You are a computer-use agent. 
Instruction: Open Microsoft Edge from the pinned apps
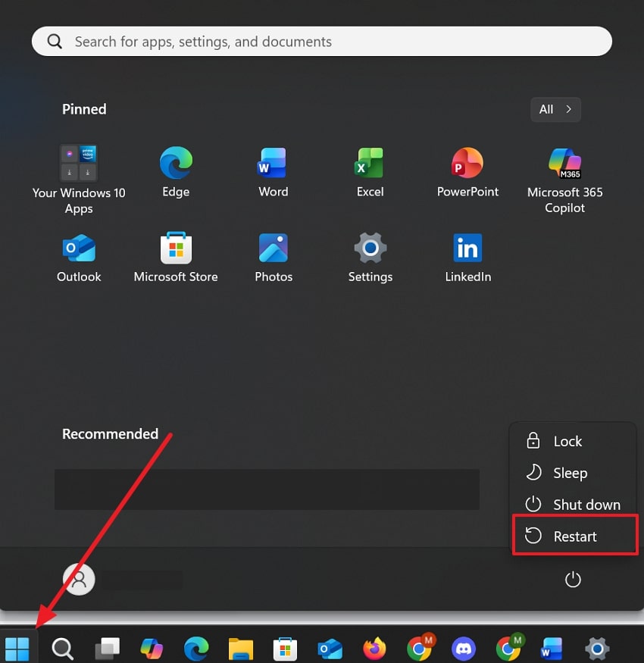coord(176,171)
